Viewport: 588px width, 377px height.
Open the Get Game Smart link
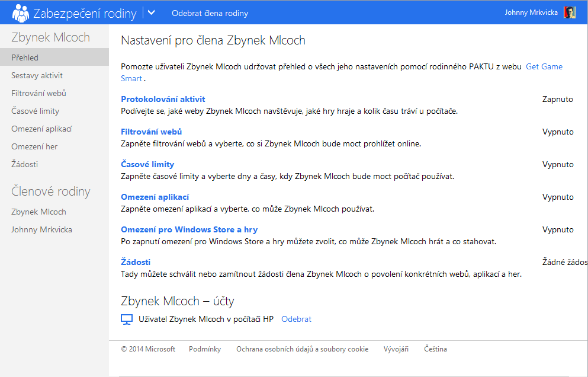pos(544,66)
